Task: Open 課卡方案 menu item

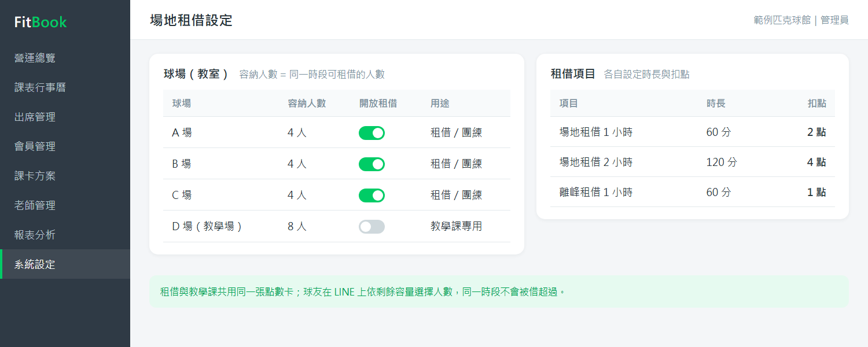Action: click(x=65, y=176)
